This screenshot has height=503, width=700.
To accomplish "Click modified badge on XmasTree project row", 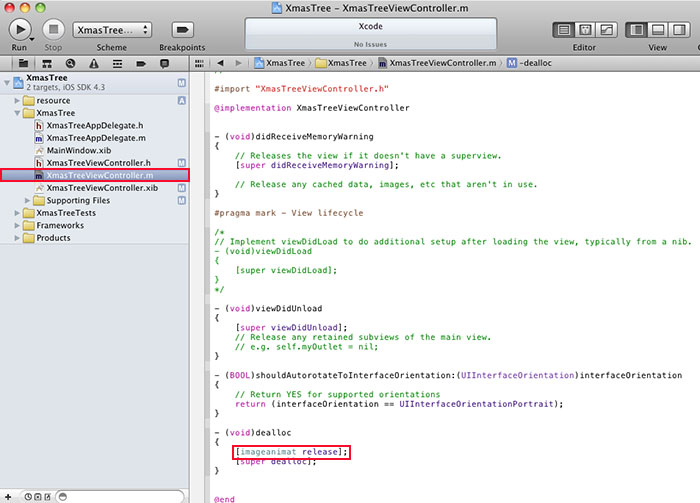I will point(181,83).
